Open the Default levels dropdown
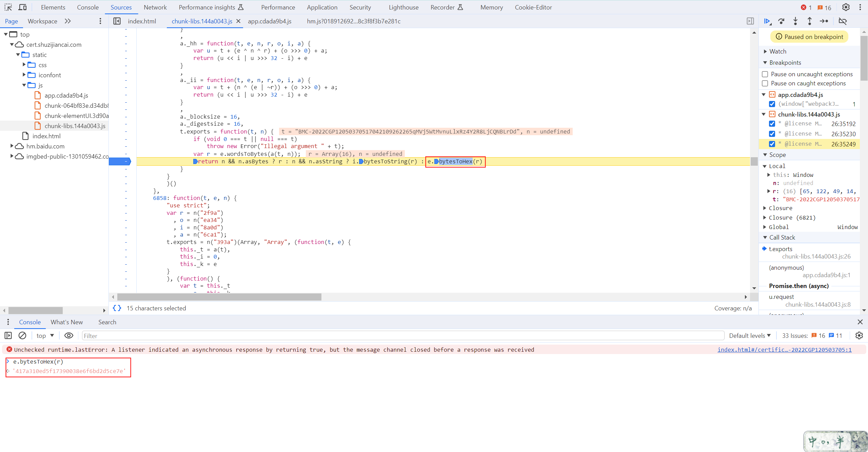Screen dimensions: 868x452 750,335
